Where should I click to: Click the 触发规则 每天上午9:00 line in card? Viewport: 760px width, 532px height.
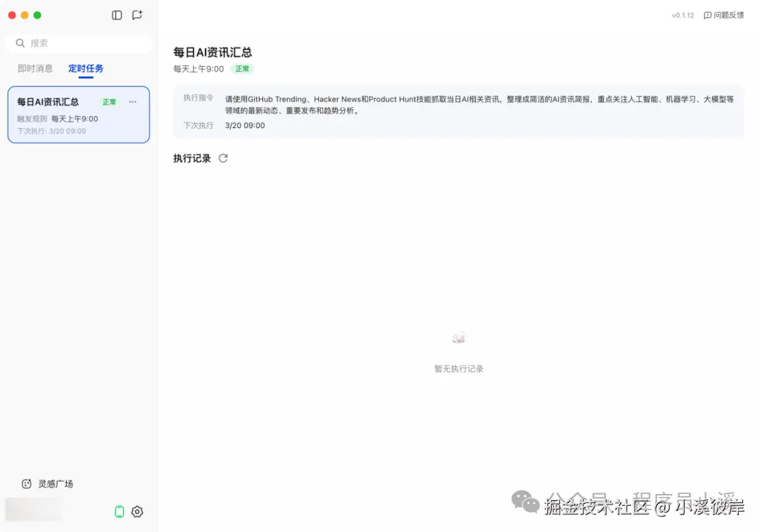click(58, 119)
